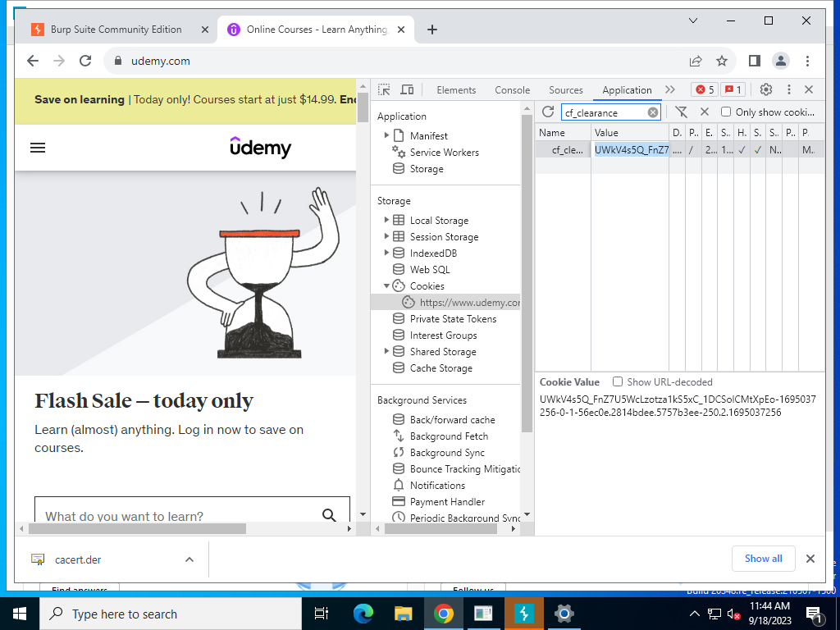This screenshot has height=630, width=840.
Task: Reload the udemy.com page
Action: [x=85, y=61]
